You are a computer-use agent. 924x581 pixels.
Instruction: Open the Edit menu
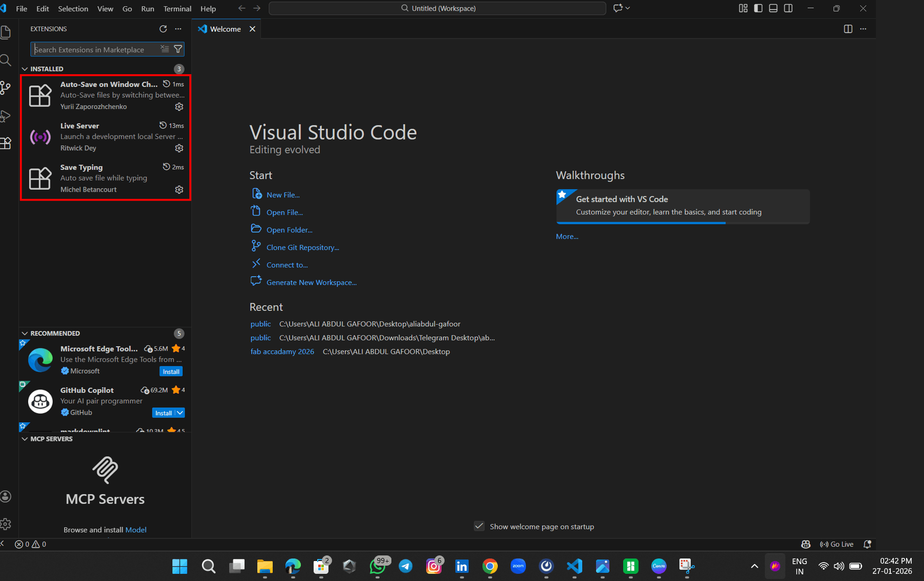click(42, 9)
